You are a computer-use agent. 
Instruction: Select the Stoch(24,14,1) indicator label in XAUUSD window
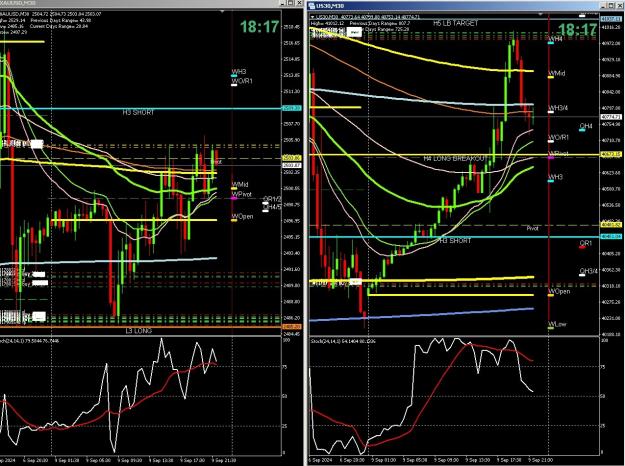29,341
